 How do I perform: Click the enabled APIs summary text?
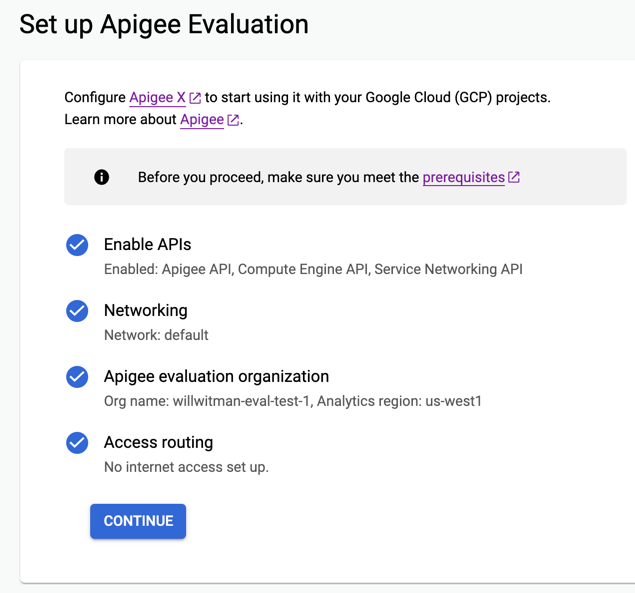[313, 269]
